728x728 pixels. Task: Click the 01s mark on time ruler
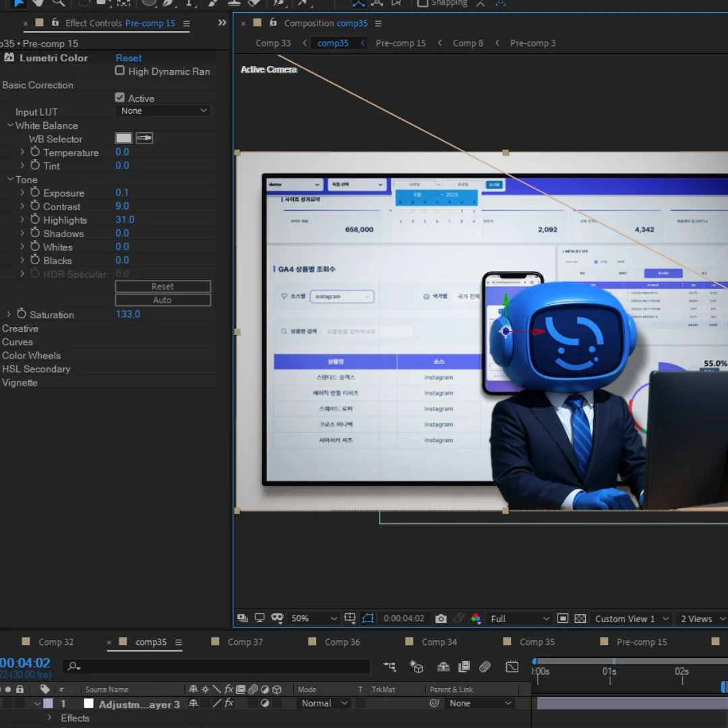609,672
